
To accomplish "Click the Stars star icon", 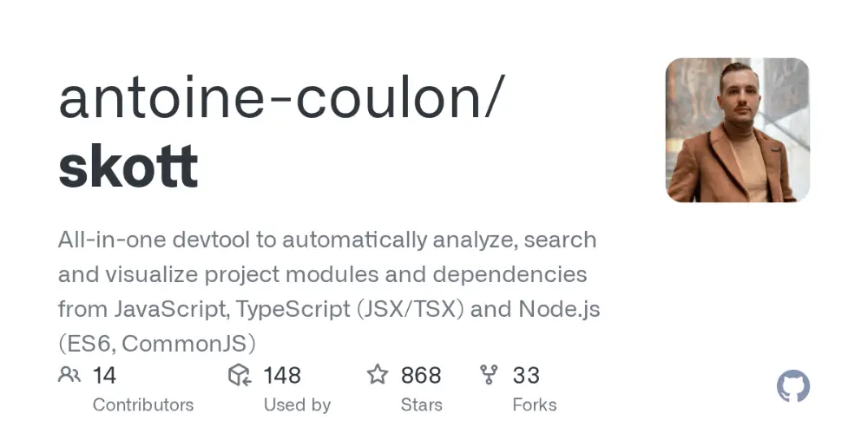I will (x=378, y=374).
